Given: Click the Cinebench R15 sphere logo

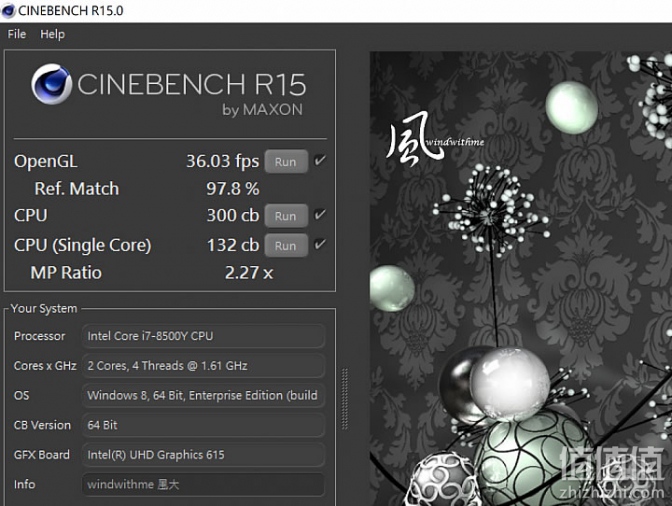Looking at the screenshot, I should 51,84.
